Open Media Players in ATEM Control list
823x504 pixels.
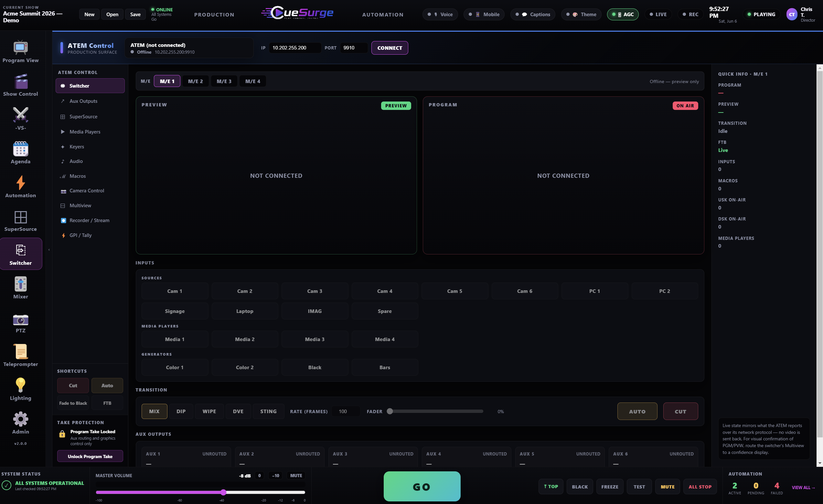point(90,132)
